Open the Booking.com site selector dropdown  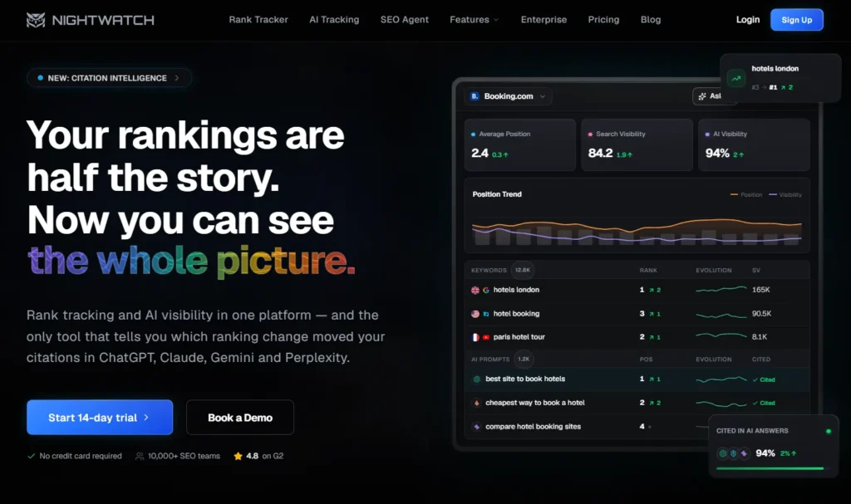coord(508,96)
